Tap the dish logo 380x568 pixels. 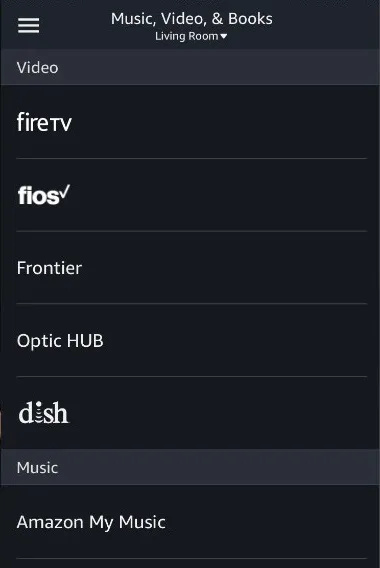click(43, 413)
